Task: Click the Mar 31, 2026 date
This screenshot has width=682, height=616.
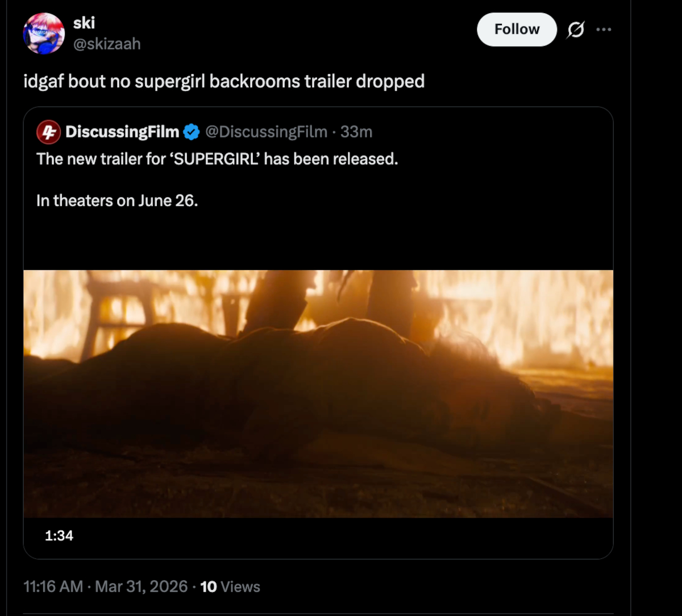Action: (141, 586)
